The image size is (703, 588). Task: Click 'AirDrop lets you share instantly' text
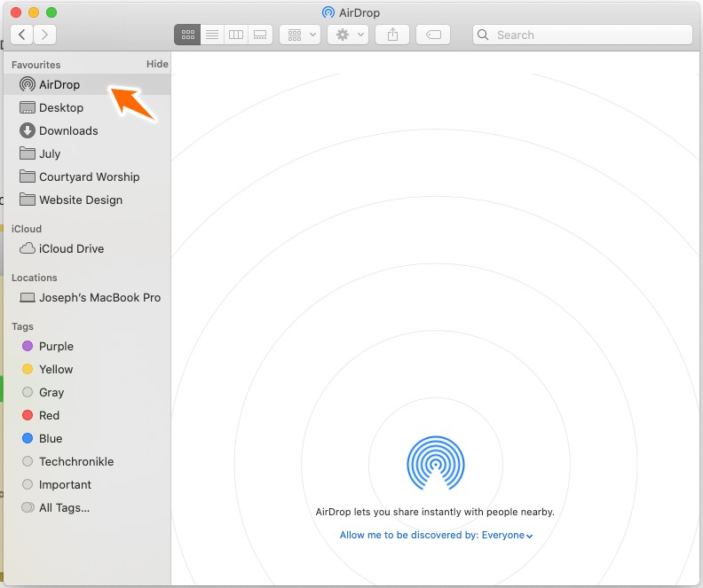click(435, 512)
